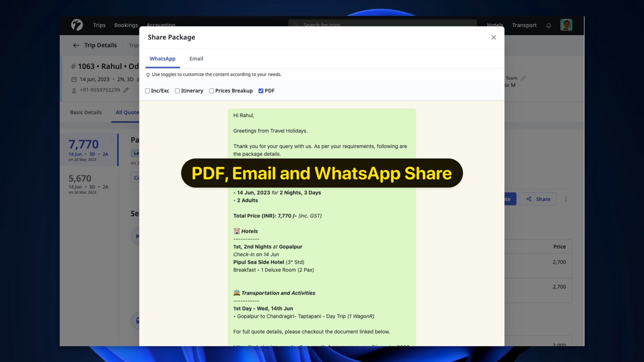The image size is (644, 362).
Task: Open the three-dot more options menu
Action: pyautogui.click(x=566, y=199)
